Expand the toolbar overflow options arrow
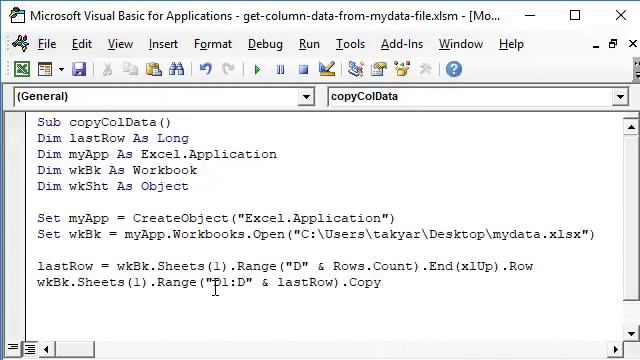This screenshot has width=640, height=360. coord(636,69)
